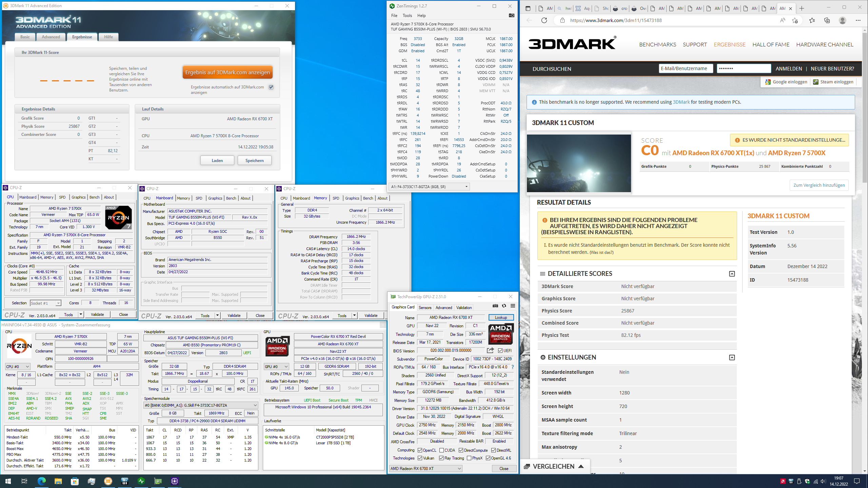Reload the 3DMark page in Edge
The width and height of the screenshot is (868, 488).
click(544, 20)
